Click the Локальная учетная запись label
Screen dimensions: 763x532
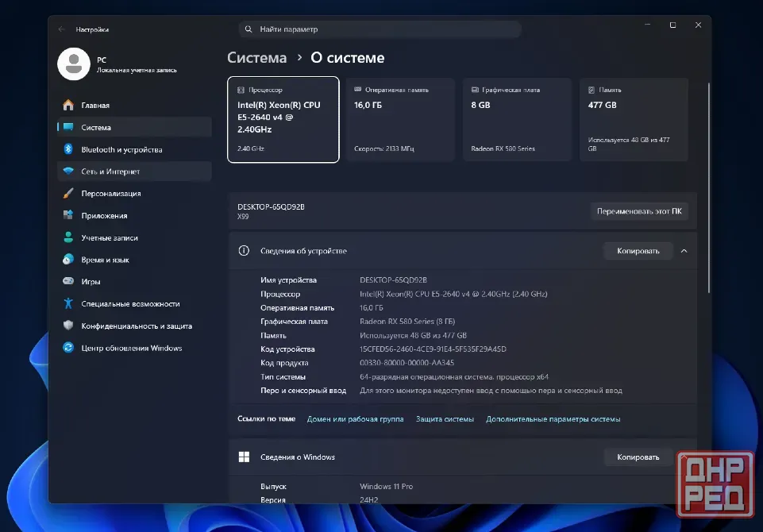137,70
